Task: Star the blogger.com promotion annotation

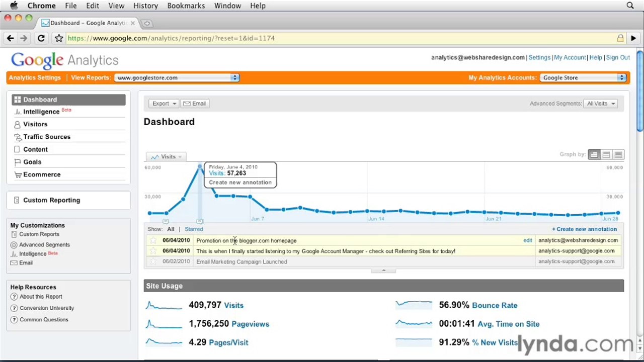Action: tap(153, 240)
